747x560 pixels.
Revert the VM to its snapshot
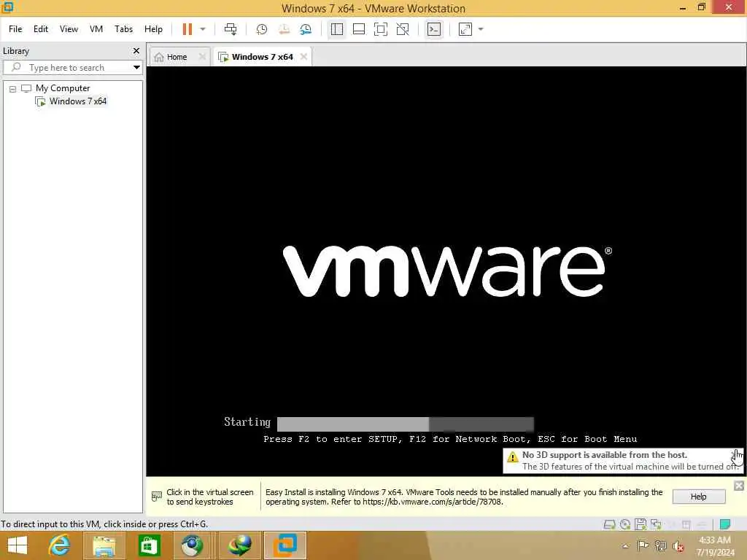pos(284,29)
